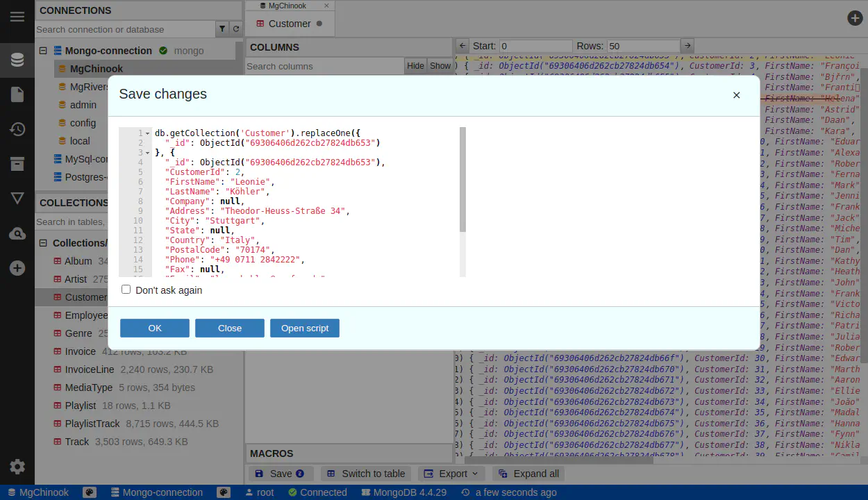Open the main hamburger menu
The width and height of the screenshot is (868, 500).
17,17
